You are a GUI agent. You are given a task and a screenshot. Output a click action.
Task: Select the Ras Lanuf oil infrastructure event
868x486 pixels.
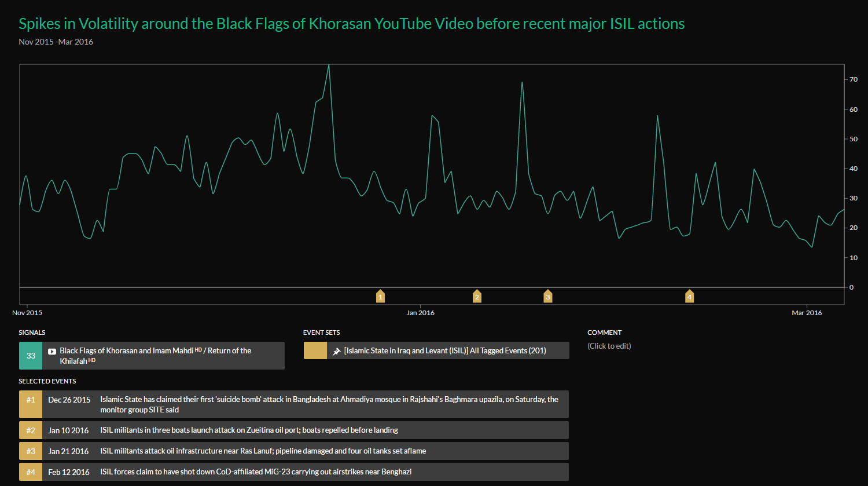263,451
